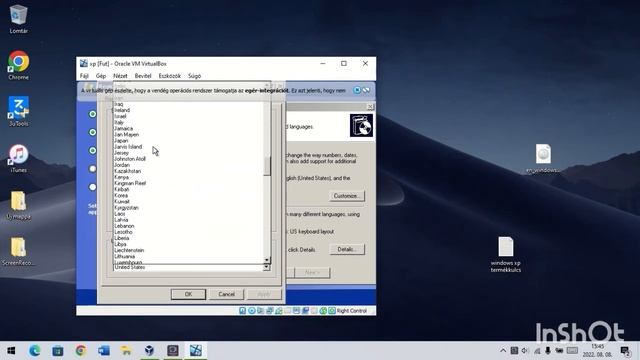
Task: Open Microsoft Store from the taskbar
Action: [x=58, y=351]
